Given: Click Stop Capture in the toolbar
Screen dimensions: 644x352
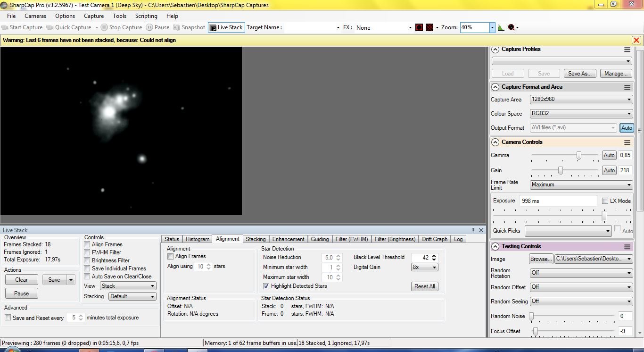Looking at the screenshot, I should pyautogui.click(x=121, y=27).
